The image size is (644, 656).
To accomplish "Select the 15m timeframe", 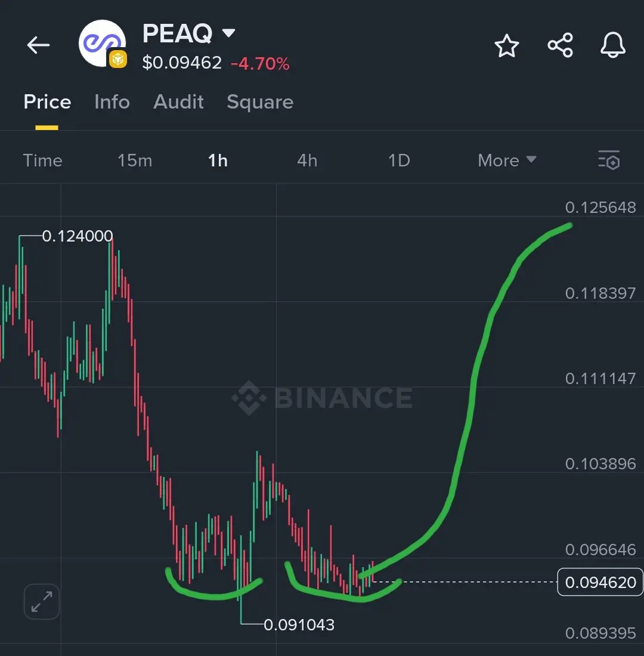I will [135, 160].
